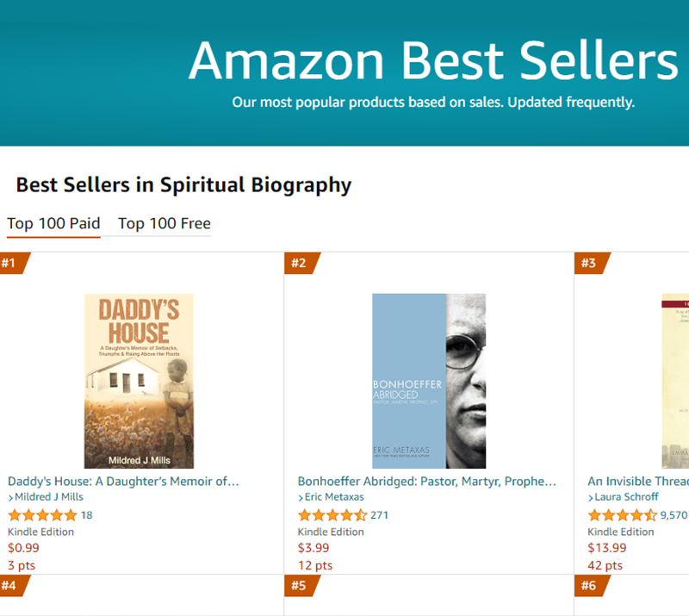Select the Top 100 Paid tab
The width and height of the screenshot is (689, 616).
click(x=53, y=224)
